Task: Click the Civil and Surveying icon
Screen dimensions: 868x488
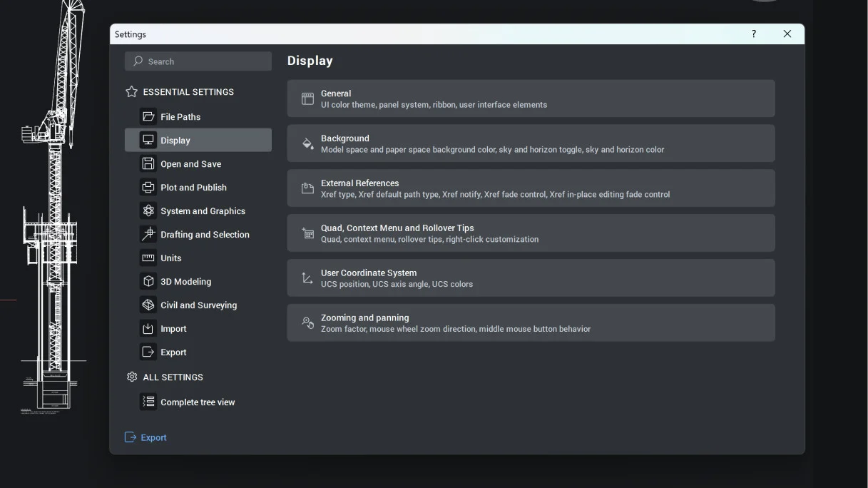Action: (148, 305)
